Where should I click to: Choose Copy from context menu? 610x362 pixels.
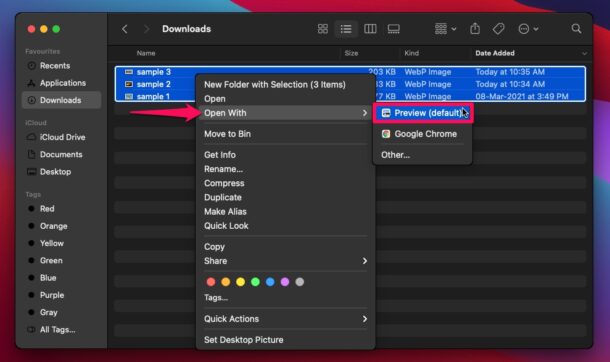[286, 247]
